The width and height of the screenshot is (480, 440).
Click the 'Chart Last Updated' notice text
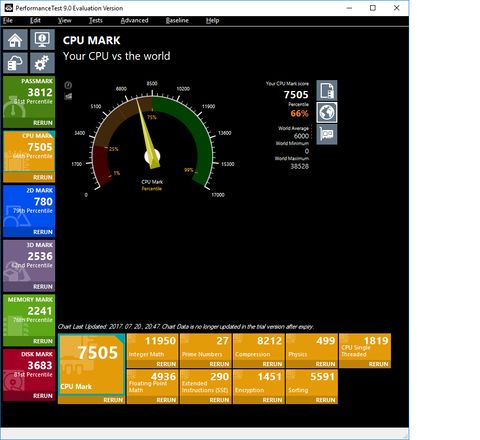[186, 327]
